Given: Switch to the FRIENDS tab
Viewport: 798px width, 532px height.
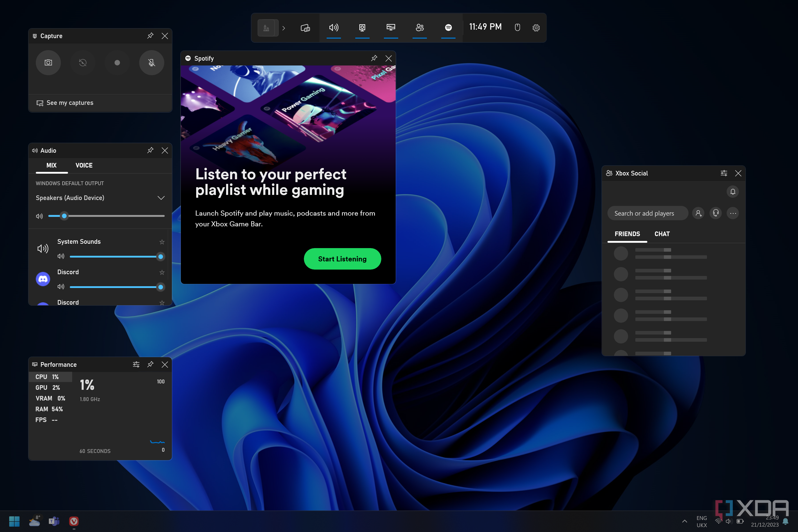Looking at the screenshot, I should coord(627,234).
